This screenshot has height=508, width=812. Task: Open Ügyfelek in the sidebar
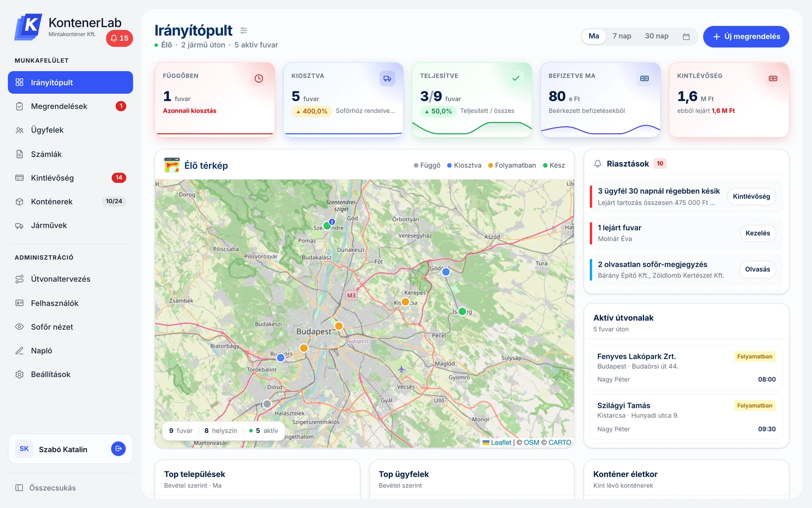coord(71,130)
